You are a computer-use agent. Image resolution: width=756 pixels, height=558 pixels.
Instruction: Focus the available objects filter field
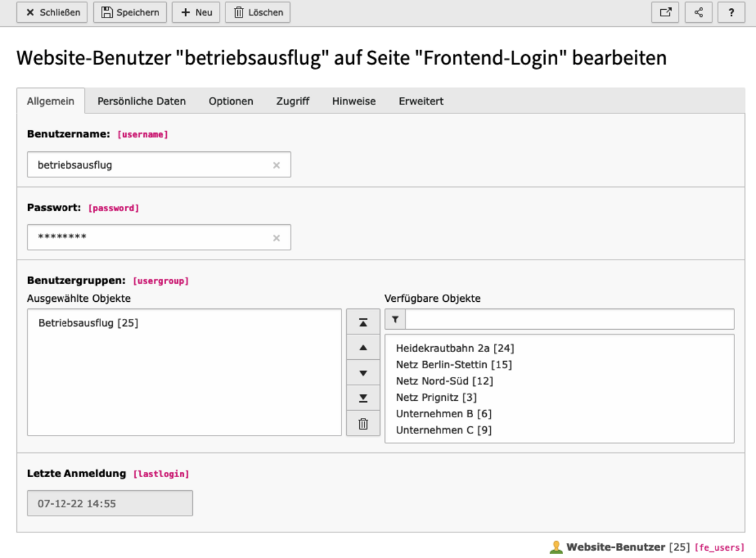click(x=569, y=319)
